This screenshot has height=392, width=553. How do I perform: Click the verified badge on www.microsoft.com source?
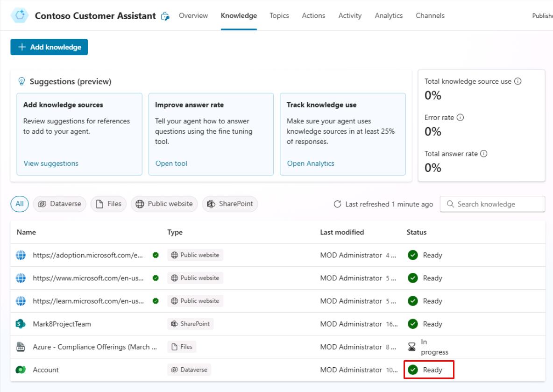coord(156,278)
